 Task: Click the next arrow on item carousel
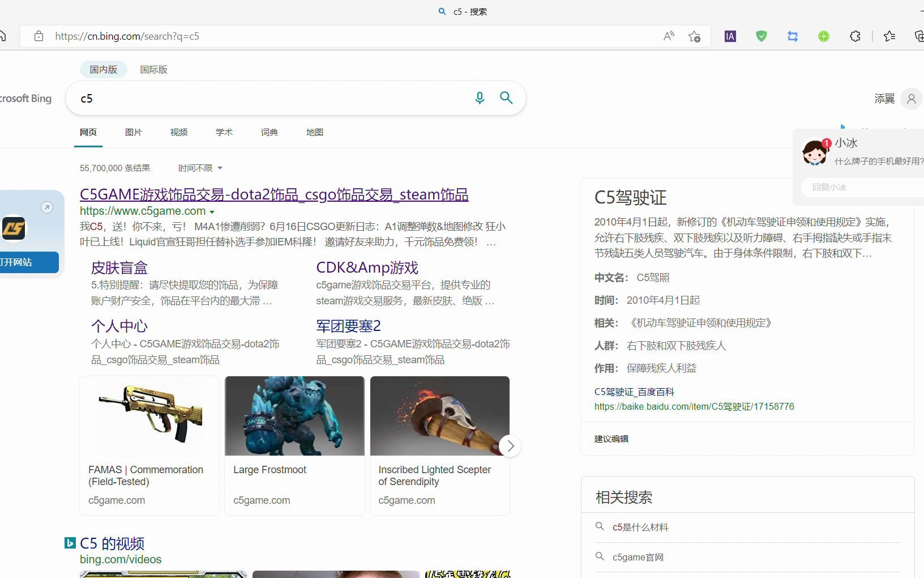tap(510, 446)
